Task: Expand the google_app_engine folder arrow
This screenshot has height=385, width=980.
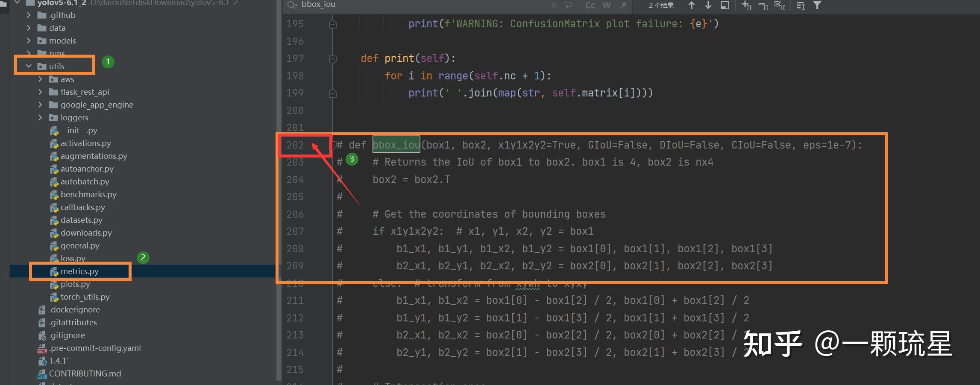Action: coord(40,105)
